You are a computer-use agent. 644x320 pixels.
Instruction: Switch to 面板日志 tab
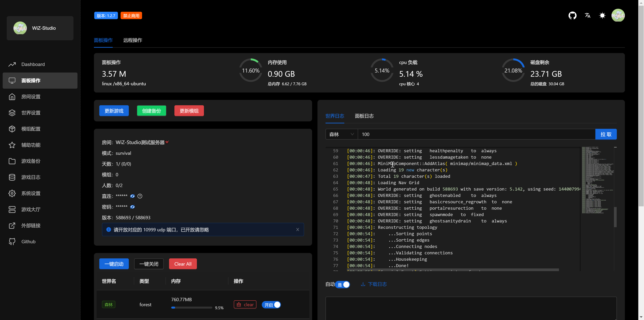point(364,116)
